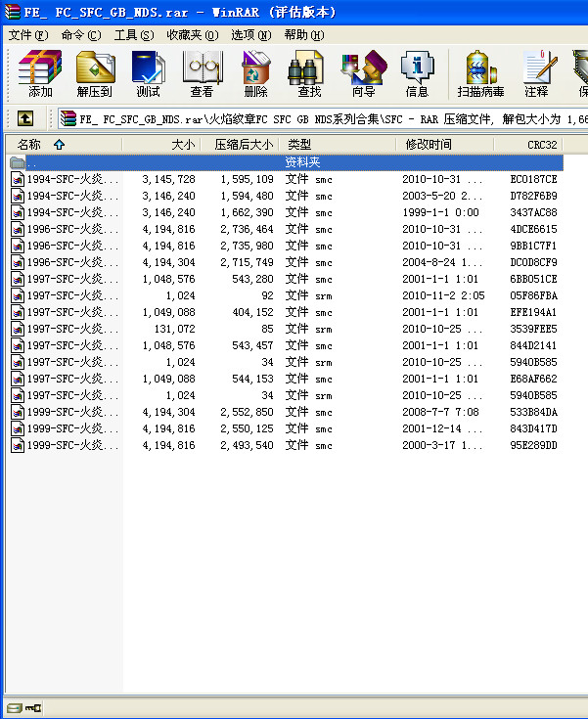Select packed size 1,662,390

(x=247, y=212)
